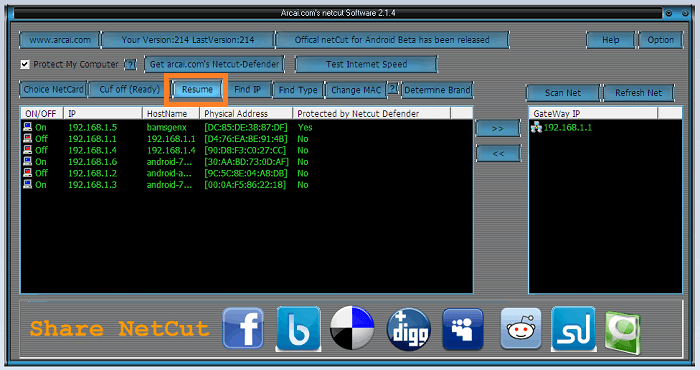This screenshot has height=370, width=700.
Task: Click Get arcai.com's Netcut-Defender button
Action: pyautogui.click(x=214, y=64)
